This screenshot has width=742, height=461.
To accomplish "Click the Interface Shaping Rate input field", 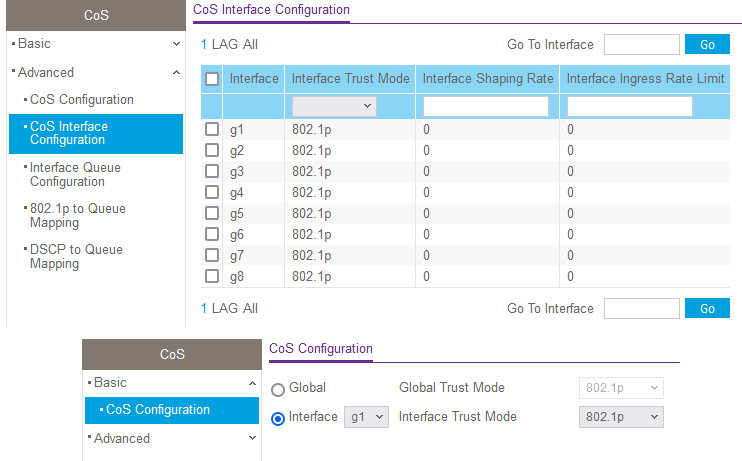I will (486, 106).
